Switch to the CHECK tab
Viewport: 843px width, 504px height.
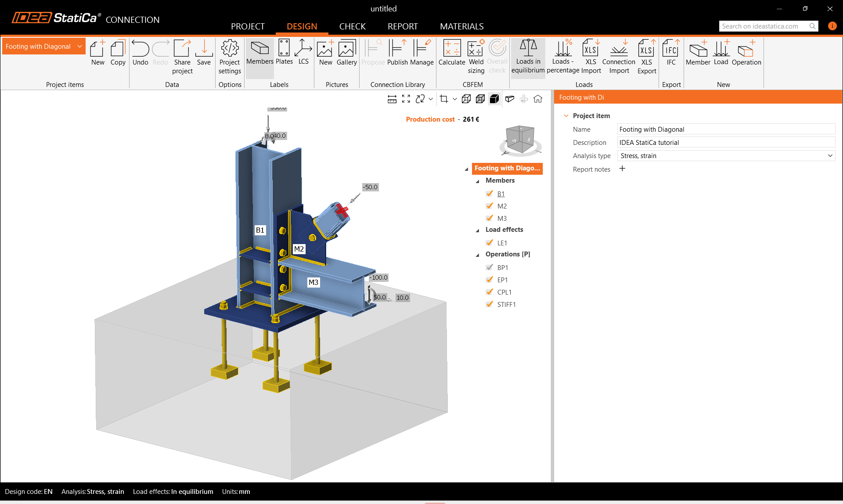click(352, 26)
